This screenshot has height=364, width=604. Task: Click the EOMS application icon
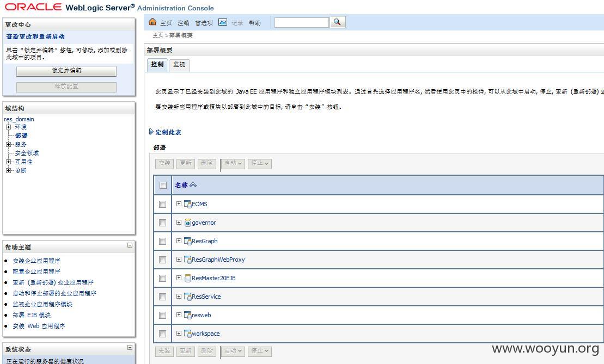[187, 204]
